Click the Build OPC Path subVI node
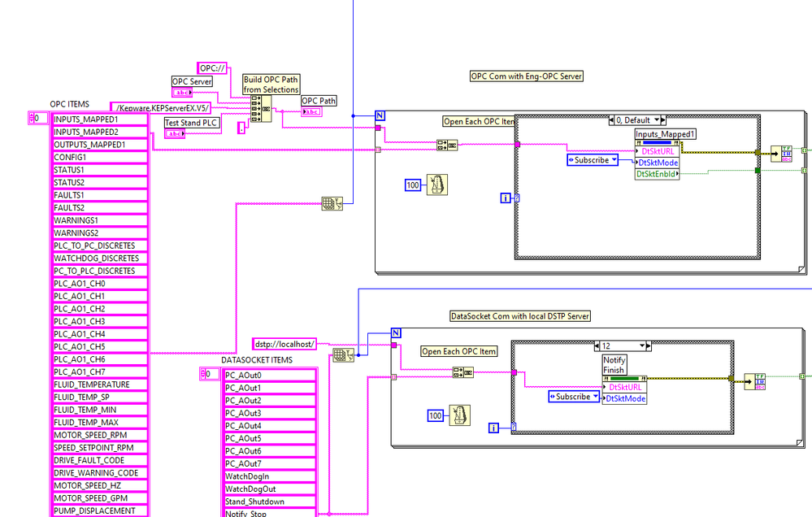Viewport: 812px width, 517px height. [261, 109]
